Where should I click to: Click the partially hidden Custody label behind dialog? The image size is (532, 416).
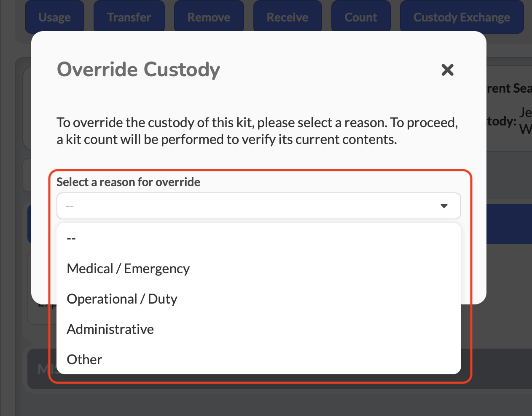point(502,122)
